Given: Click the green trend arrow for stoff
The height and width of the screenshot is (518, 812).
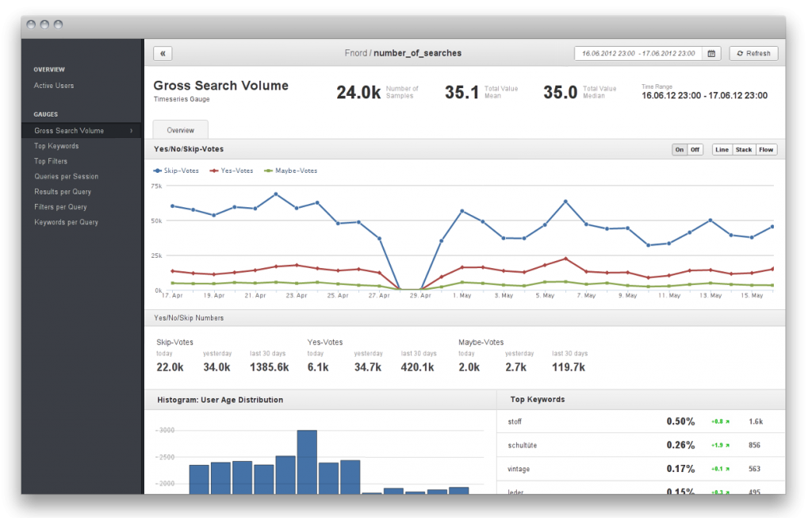Looking at the screenshot, I should (729, 422).
